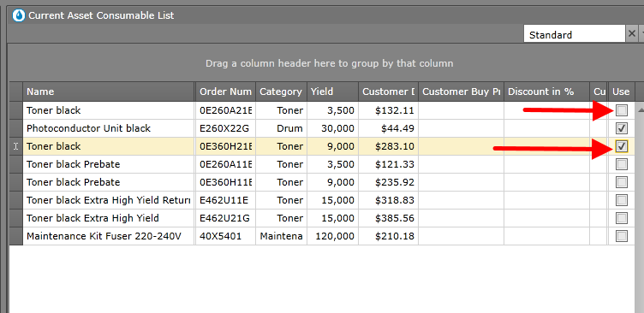The image size is (644, 313).
Task: Click the 30,000 yield value
Action: [332, 128]
